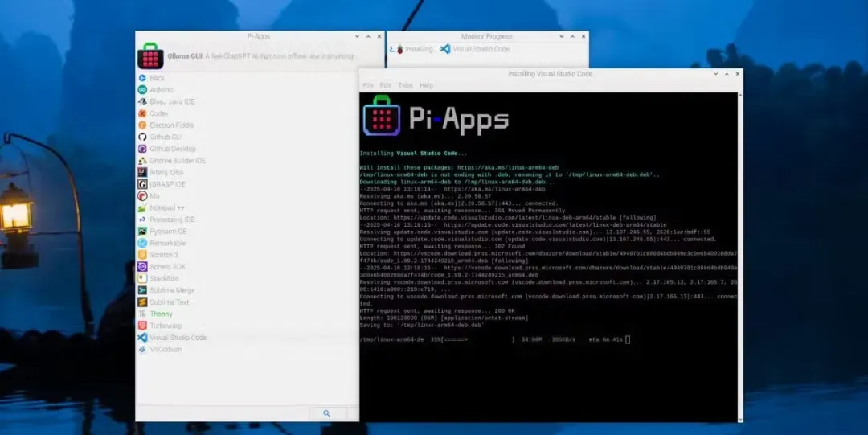Close the Installing Visual Studio Code window

coord(737,74)
